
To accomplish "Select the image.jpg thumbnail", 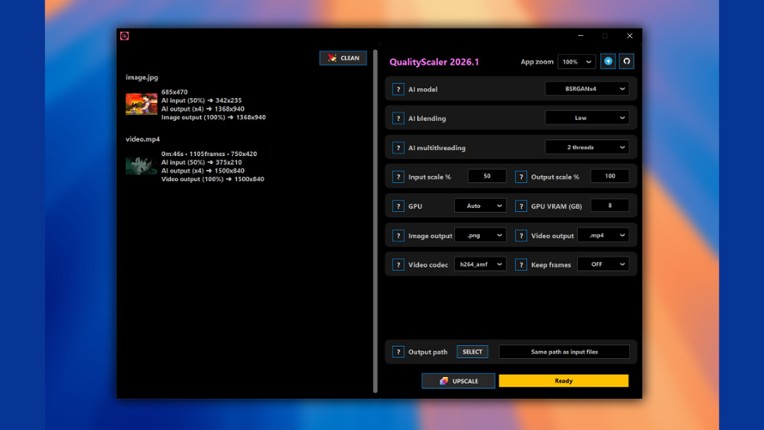I will (x=141, y=104).
